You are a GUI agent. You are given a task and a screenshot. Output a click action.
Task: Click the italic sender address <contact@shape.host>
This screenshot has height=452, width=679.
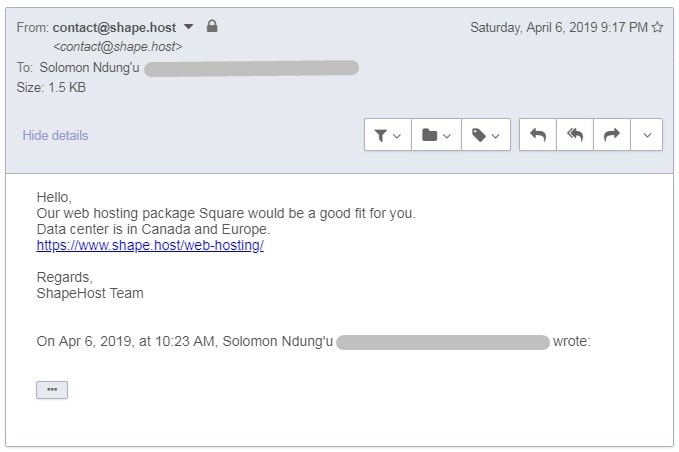coord(117,46)
